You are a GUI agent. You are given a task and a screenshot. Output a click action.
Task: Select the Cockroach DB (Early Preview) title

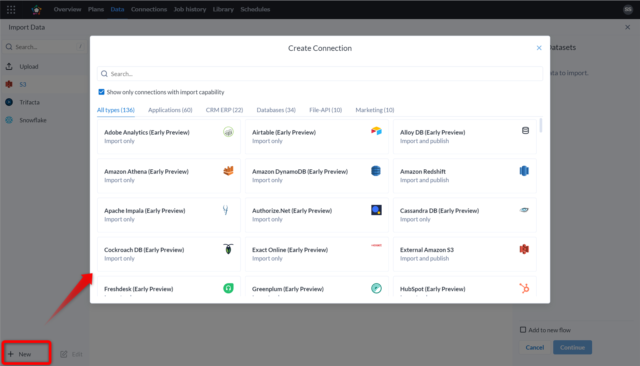(x=144, y=250)
